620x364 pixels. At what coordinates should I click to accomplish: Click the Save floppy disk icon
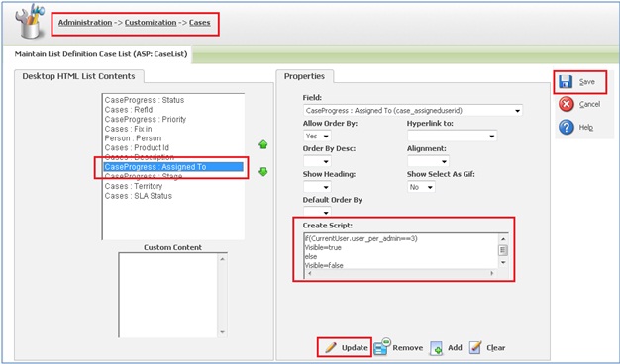566,82
